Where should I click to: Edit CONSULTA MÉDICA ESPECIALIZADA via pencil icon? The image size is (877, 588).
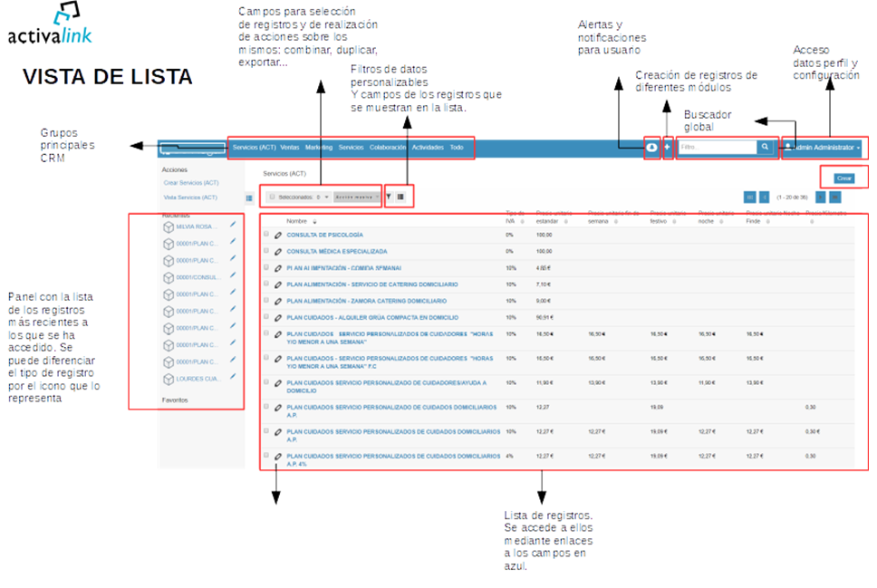click(278, 252)
